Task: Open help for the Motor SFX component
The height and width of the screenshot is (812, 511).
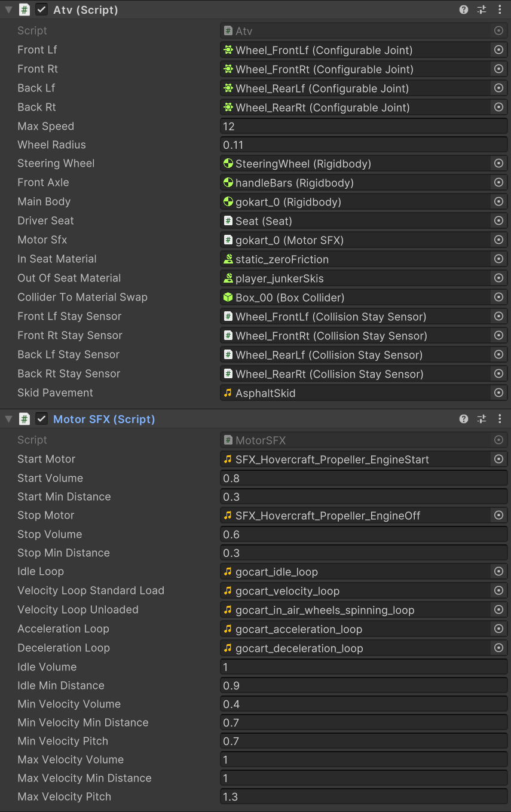Action: [464, 419]
